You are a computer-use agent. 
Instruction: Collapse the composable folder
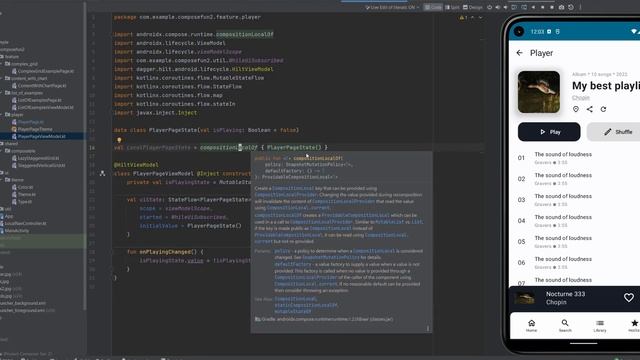click(2, 151)
